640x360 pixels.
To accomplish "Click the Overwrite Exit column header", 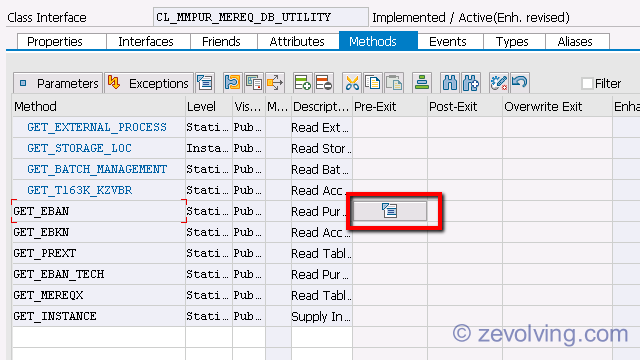I will tap(558, 107).
